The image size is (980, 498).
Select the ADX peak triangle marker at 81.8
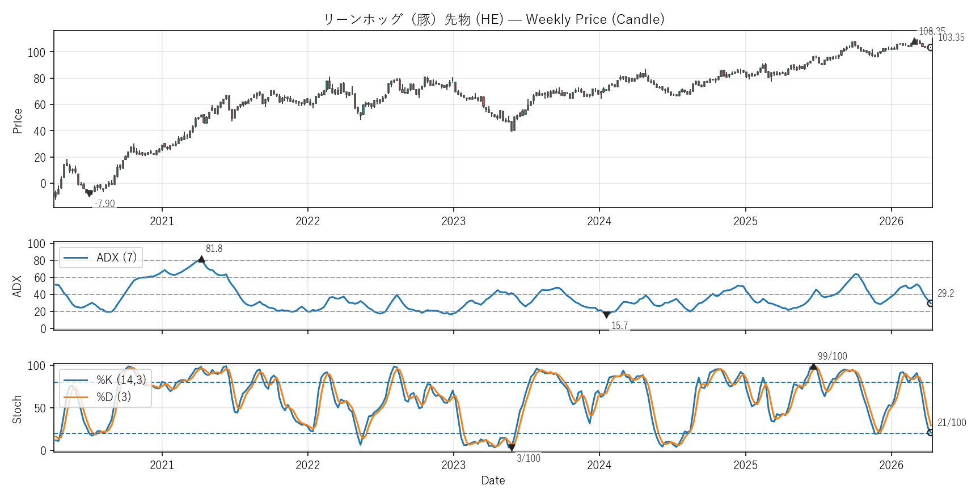[x=201, y=259]
